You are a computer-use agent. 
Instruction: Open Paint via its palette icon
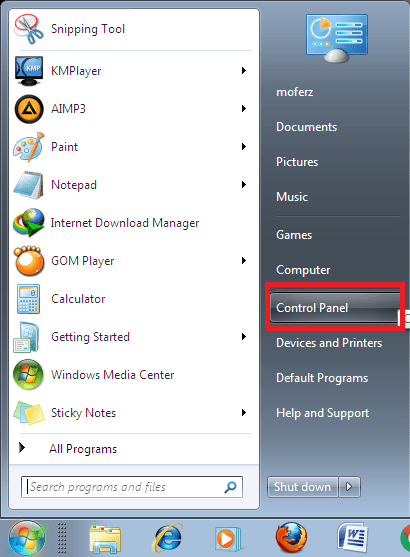(29, 147)
